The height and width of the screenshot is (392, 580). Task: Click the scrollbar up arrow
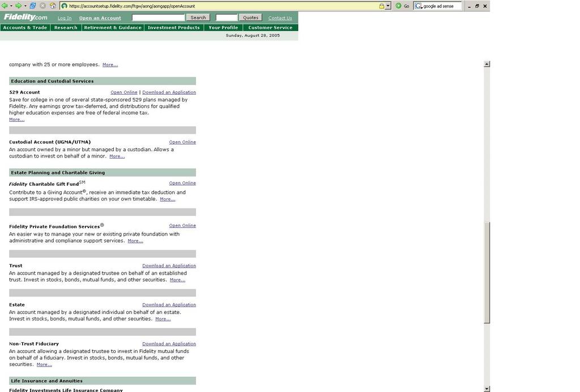[487, 64]
